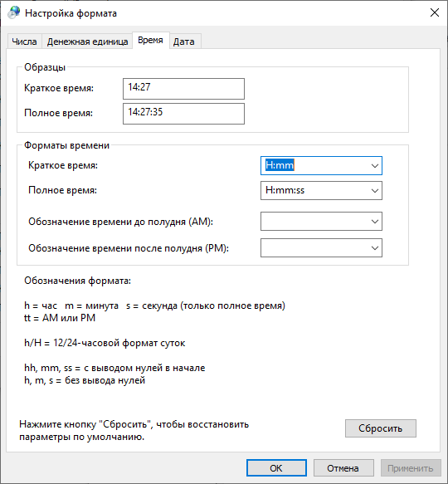Click the 14:27 short time sample box
Image resolution: width=448 pixels, height=484 pixels.
point(183,89)
